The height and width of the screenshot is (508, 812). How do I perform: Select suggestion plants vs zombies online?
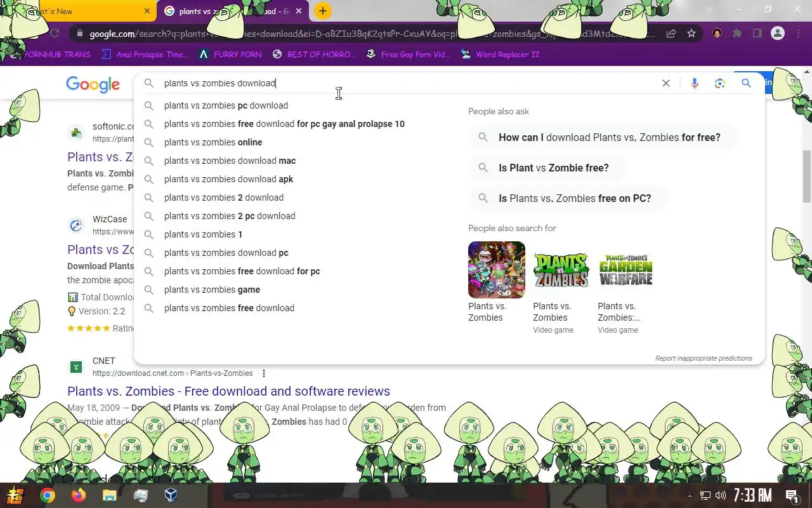point(213,142)
